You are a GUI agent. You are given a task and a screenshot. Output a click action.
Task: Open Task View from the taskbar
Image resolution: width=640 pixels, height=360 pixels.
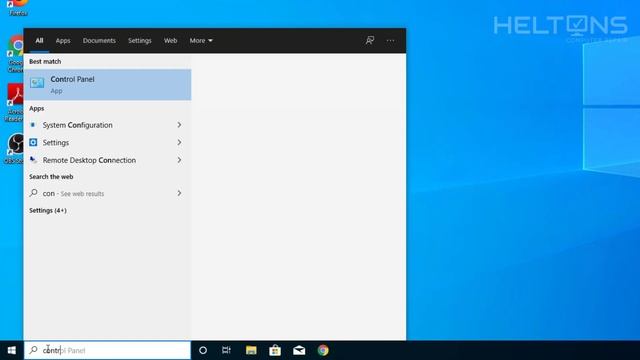click(x=227, y=350)
